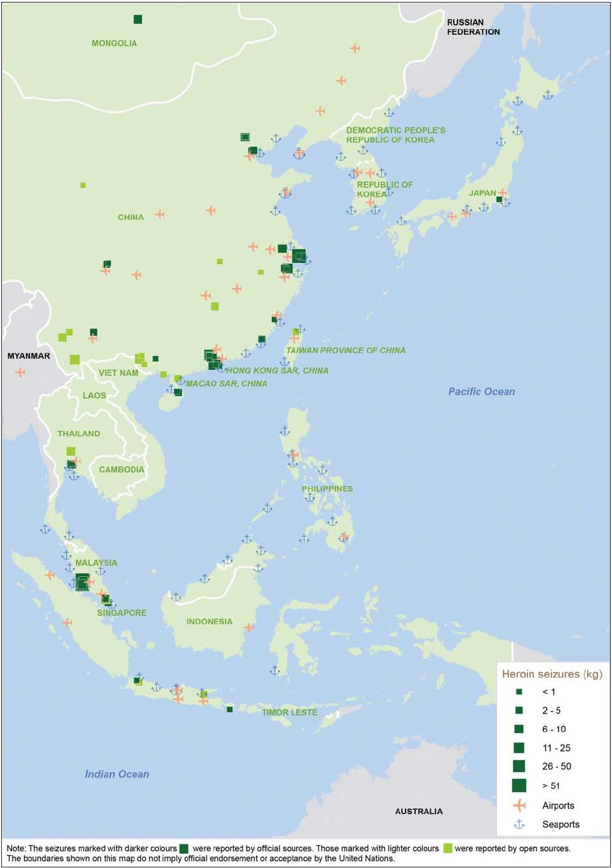
Task: Click the small light green square above the CHINA label
Action: [83, 185]
